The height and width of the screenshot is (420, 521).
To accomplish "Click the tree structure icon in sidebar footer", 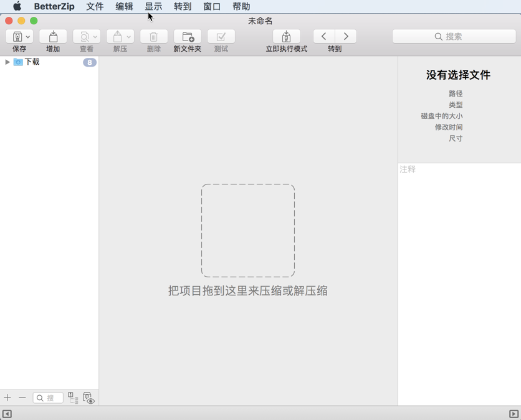I will pyautogui.click(x=73, y=398).
